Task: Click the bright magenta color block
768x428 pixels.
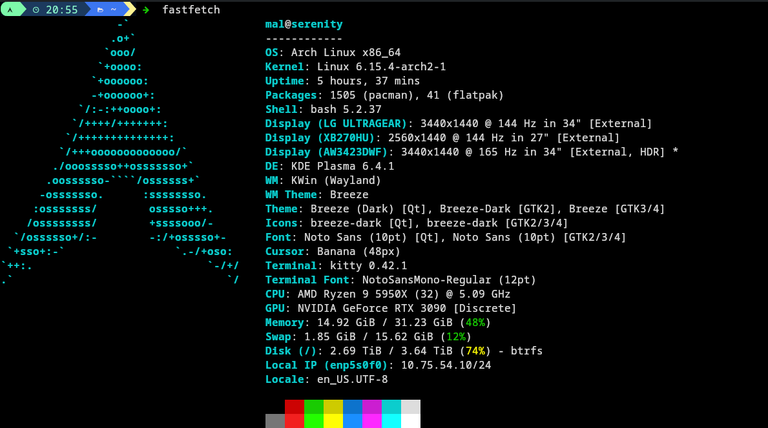Action: 372,421
